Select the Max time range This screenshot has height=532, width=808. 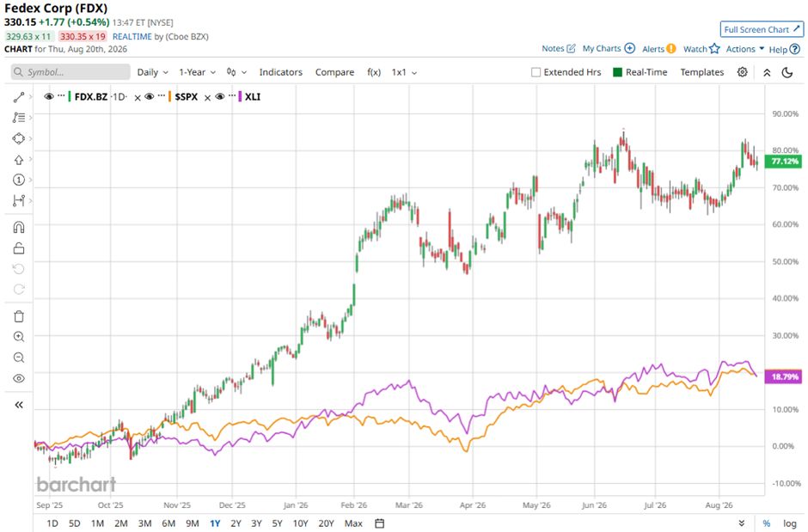(x=353, y=523)
